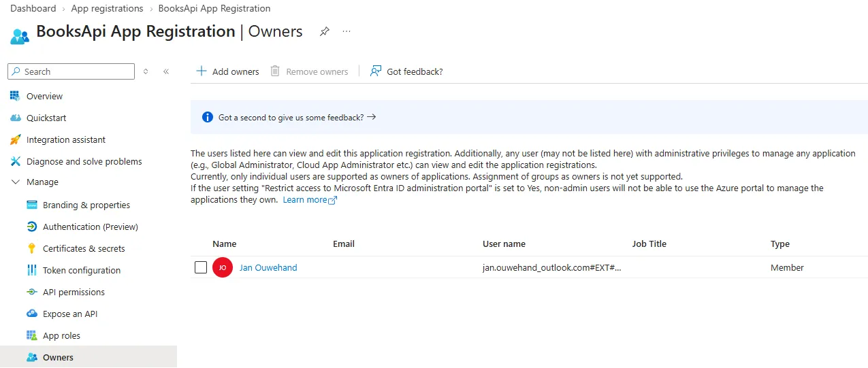
Task: Click BooksApi App Registration breadcrumb
Action: pyautogui.click(x=214, y=8)
